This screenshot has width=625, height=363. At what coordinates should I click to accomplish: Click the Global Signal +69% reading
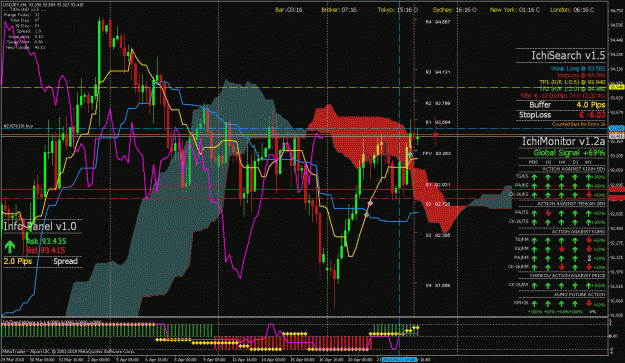[569, 153]
